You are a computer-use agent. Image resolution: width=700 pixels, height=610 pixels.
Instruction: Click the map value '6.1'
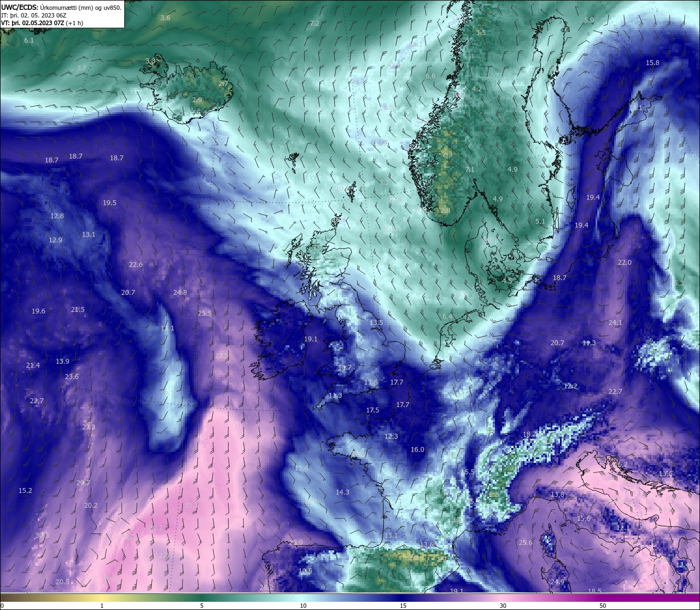pyautogui.click(x=29, y=40)
